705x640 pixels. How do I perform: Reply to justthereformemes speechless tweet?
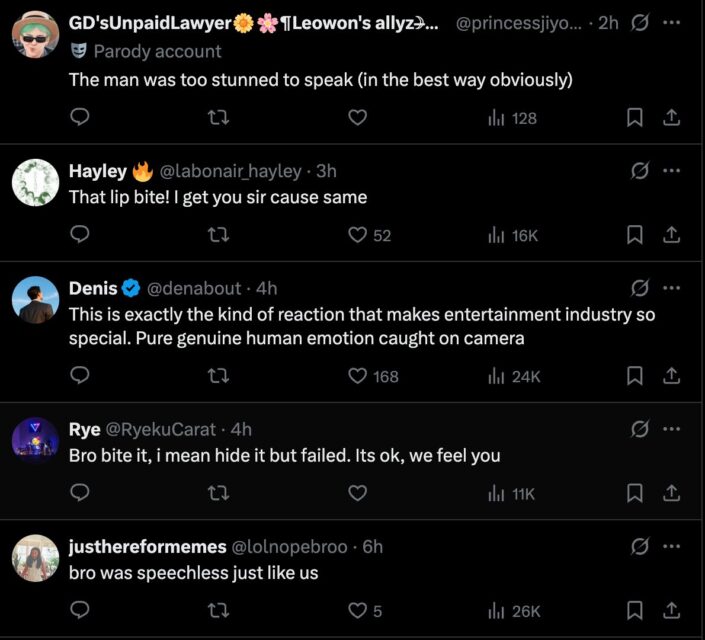(x=81, y=610)
